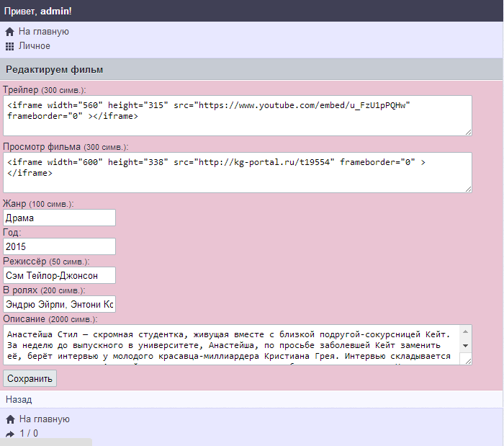Click the grid icon beside Личное

(x=9, y=46)
